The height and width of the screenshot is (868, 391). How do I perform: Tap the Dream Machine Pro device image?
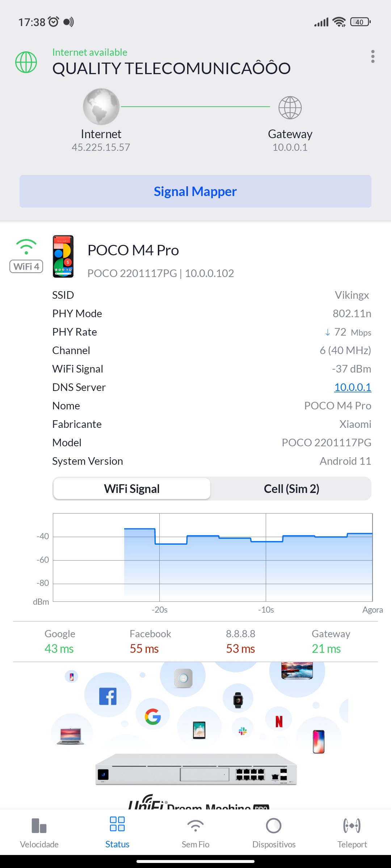pos(196,770)
